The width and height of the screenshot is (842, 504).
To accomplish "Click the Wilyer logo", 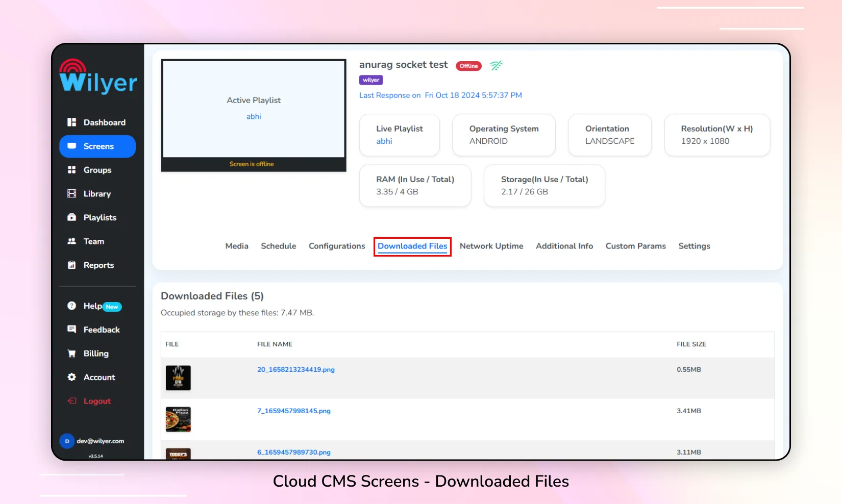I will point(98,76).
